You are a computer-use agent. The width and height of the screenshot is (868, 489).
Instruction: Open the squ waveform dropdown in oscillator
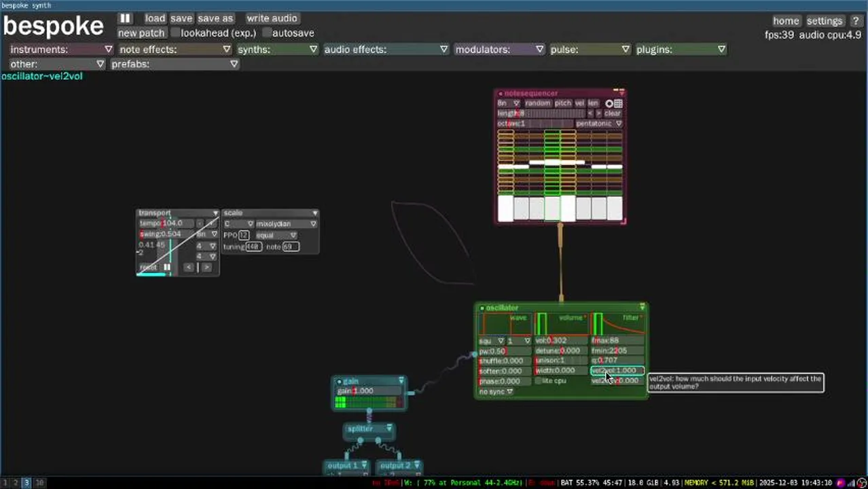pos(492,341)
